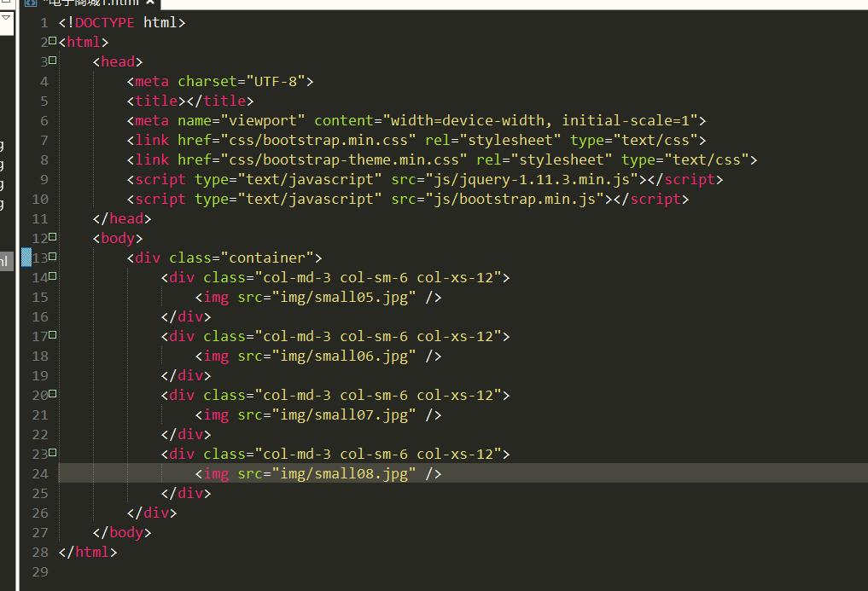Click the HTML file icon on the tab
Screen dimensions: 868x591
pyautogui.click(x=31, y=3)
